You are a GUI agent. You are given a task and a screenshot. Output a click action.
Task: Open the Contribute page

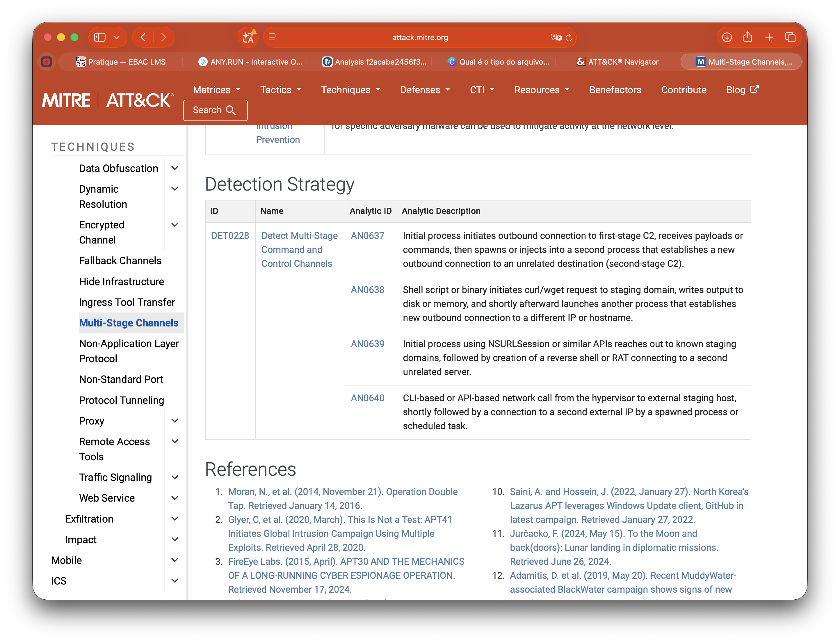coord(684,90)
